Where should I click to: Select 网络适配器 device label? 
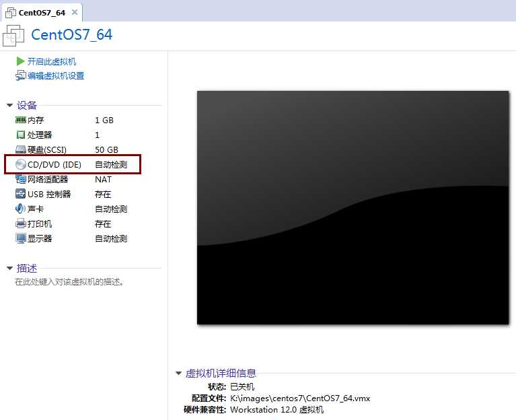pyautogui.click(x=48, y=180)
